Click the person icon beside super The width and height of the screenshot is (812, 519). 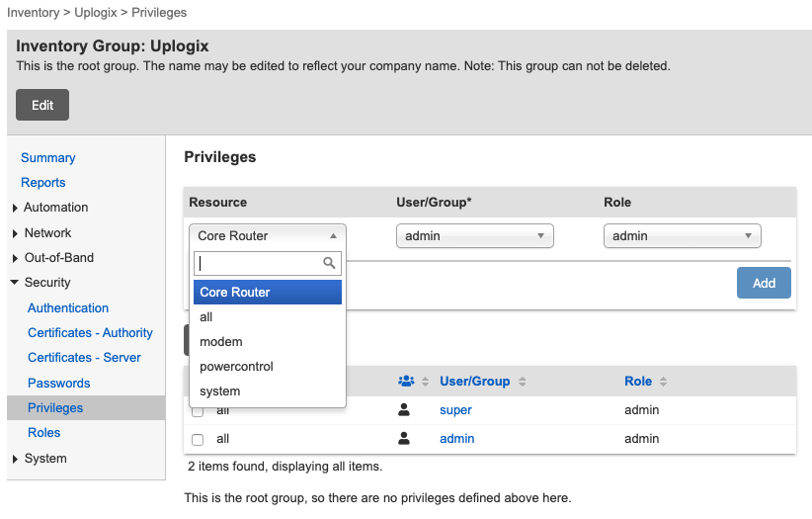click(404, 410)
